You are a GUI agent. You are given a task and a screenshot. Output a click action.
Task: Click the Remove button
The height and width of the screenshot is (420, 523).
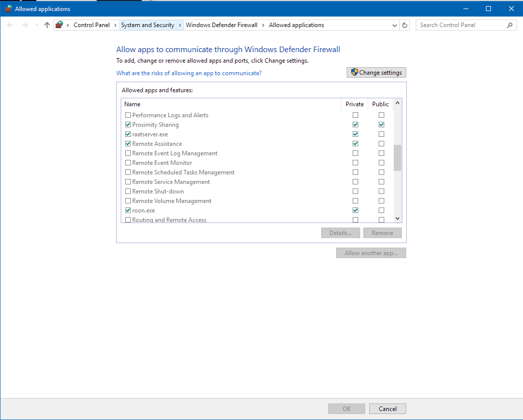coord(382,233)
